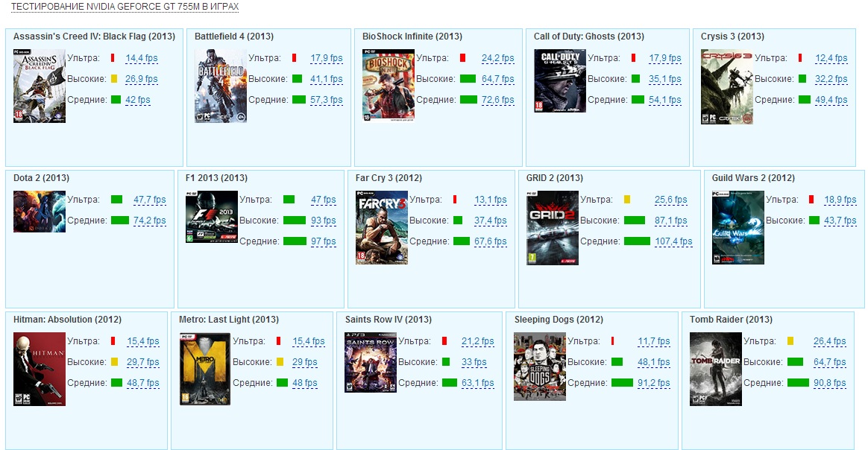The width and height of the screenshot is (868, 450).
Task: Open the Far Cry 3 cover image
Action: [381, 228]
